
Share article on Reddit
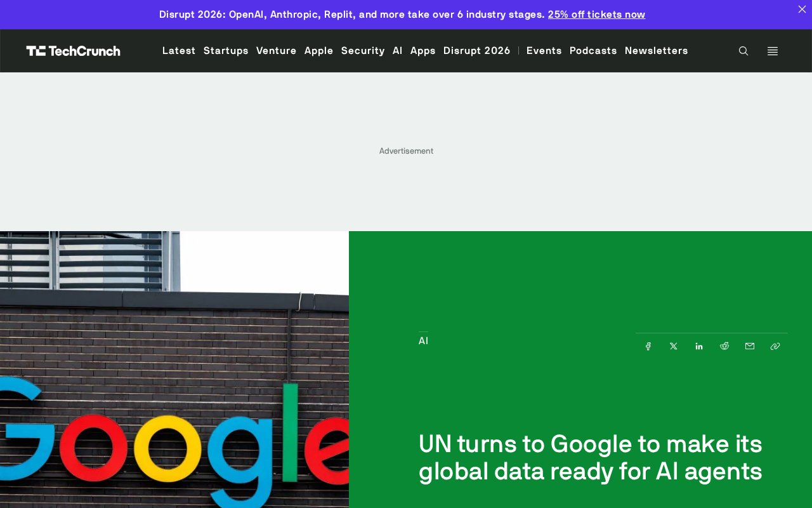[x=724, y=346]
